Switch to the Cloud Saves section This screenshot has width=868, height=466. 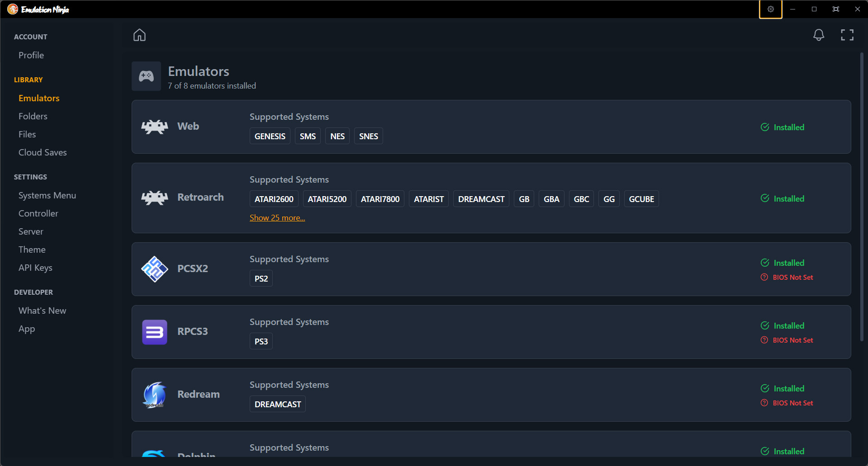[x=43, y=152]
